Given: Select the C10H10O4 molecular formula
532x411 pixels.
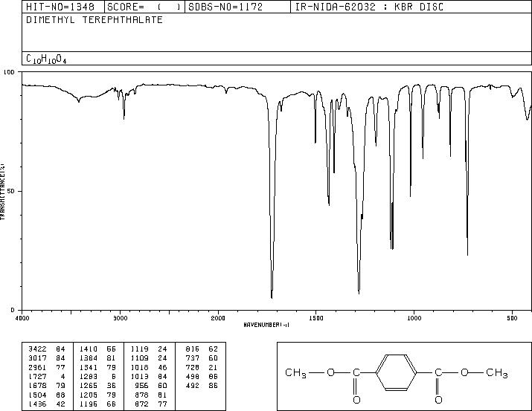Looking at the screenshot, I should pos(46,59).
